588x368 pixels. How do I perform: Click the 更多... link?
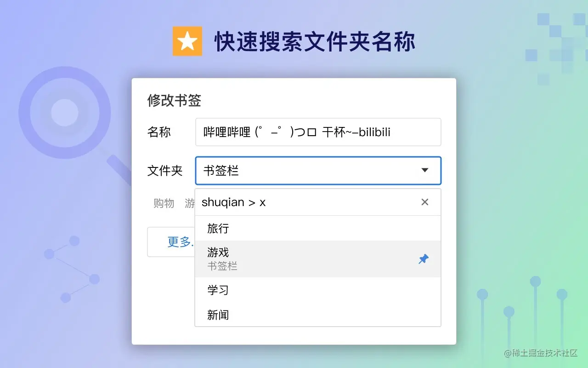click(179, 242)
